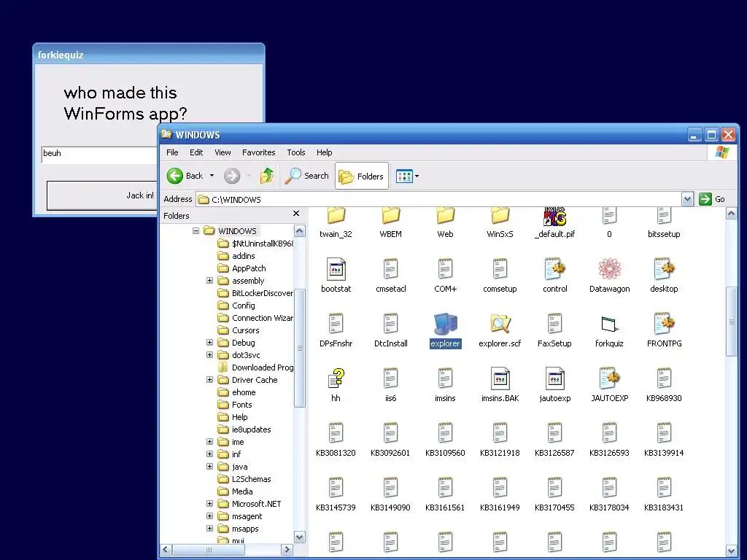Select the _default.pif shortcut icon
The height and width of the screenshot is (560, 747).
click(554, 217)
